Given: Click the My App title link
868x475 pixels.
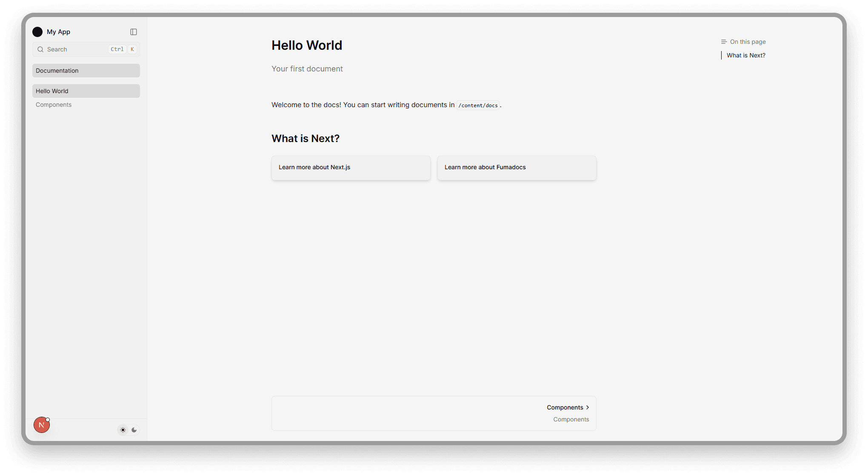Looking at the screenshot, I should pyautogui.click(x=58, y=32).
